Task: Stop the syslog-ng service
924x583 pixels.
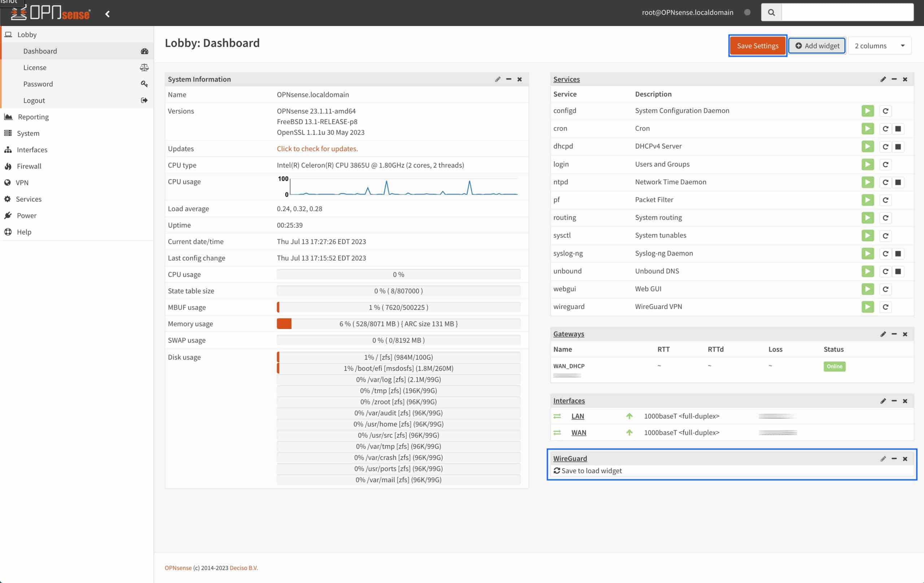Action: 898,253
